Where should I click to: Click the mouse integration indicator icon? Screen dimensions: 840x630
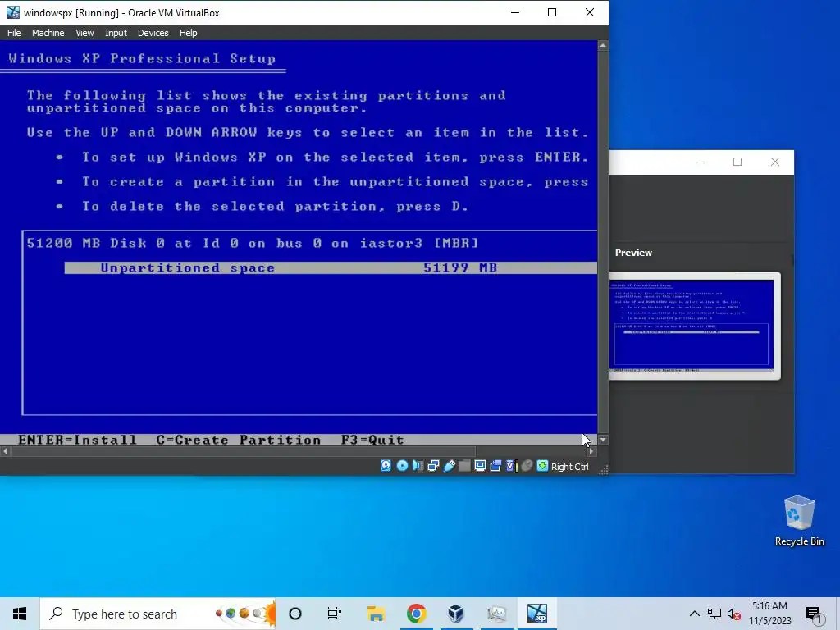coord(527,466)
